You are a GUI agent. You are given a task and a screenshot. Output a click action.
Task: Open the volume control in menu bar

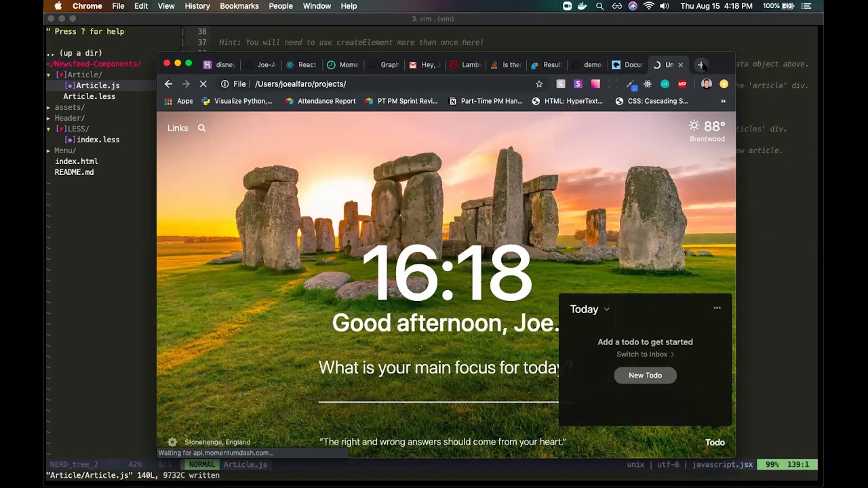[665, 6]
